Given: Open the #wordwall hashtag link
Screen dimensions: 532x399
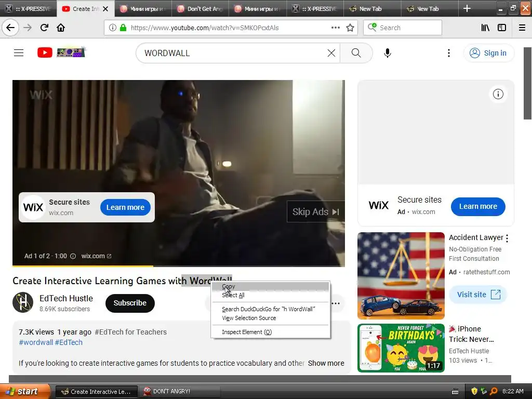Looking at the screenshot, I should (36, 342).
